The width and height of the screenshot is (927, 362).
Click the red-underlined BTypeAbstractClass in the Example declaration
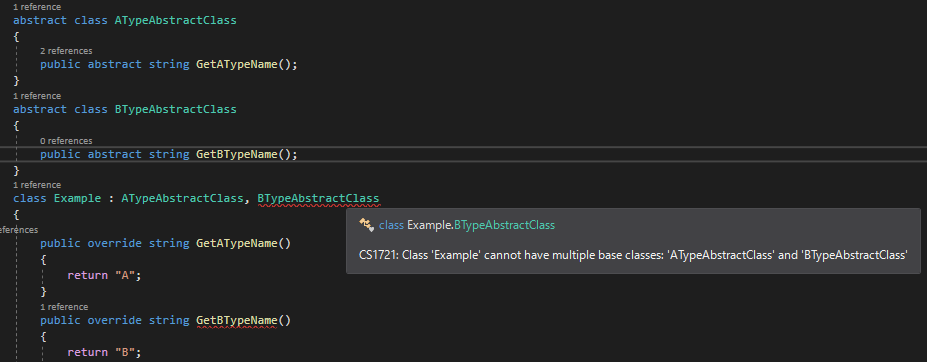click(318, 199)
